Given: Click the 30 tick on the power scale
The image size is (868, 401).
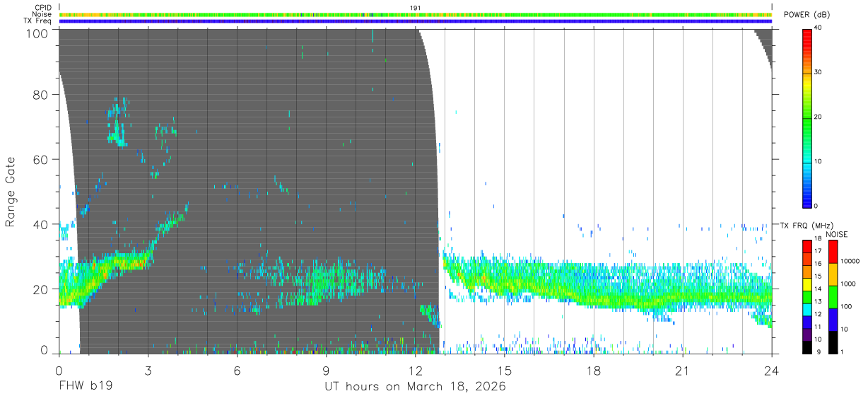Looking at the screenshot, I should point(819,73).
